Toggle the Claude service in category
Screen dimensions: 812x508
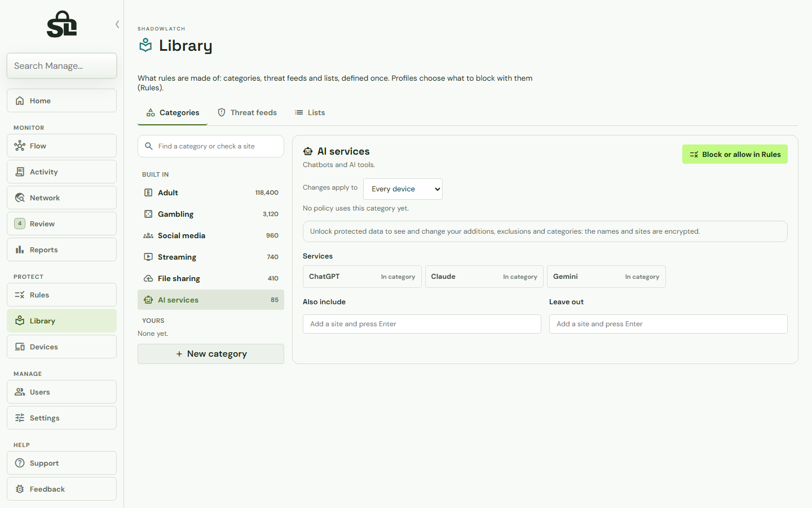(484, 277)
